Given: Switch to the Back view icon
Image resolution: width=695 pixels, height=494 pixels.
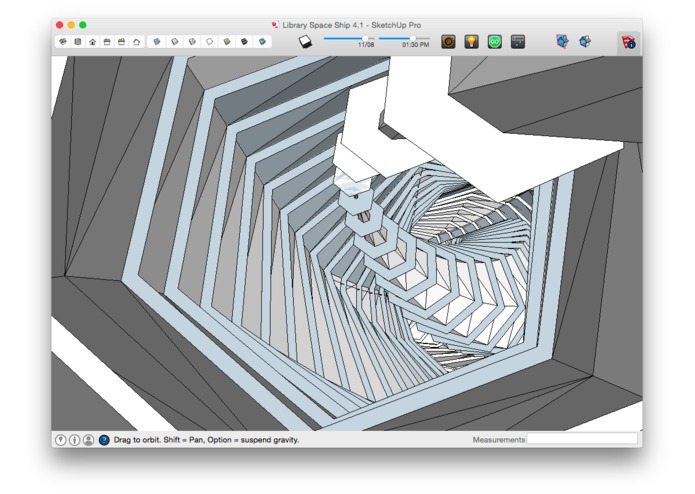Looking at the screenshot, I should tap(121, 42).
